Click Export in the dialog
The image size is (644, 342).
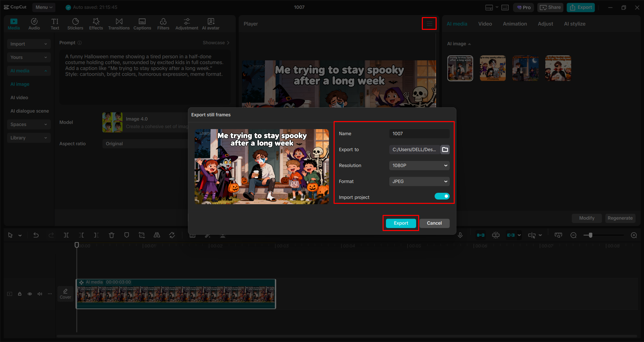point(400,223)
